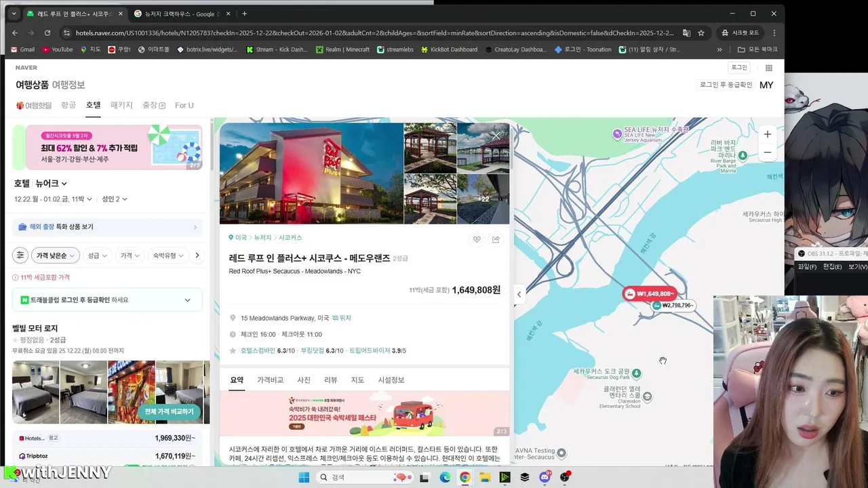The width and height of the screenshot is (868, 488).
Task: Open the 모든 북마크 folder
Action: tap(757, 49)
